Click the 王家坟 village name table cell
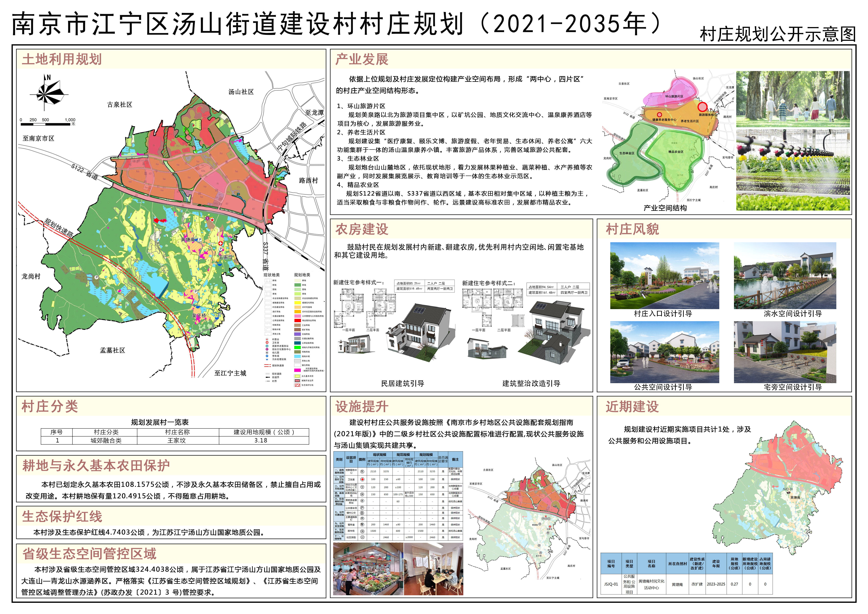Viewport: 868px width, 614px height. click(177, 441)
